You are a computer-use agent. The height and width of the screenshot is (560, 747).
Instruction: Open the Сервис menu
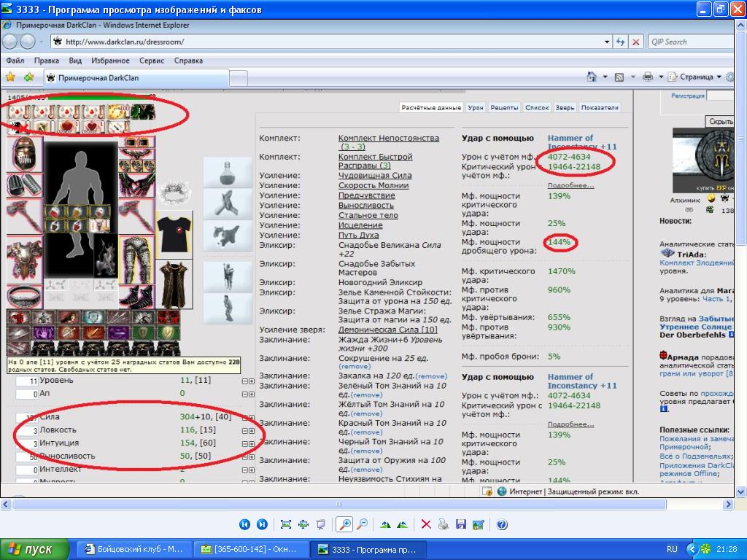[x=152, y=61]
